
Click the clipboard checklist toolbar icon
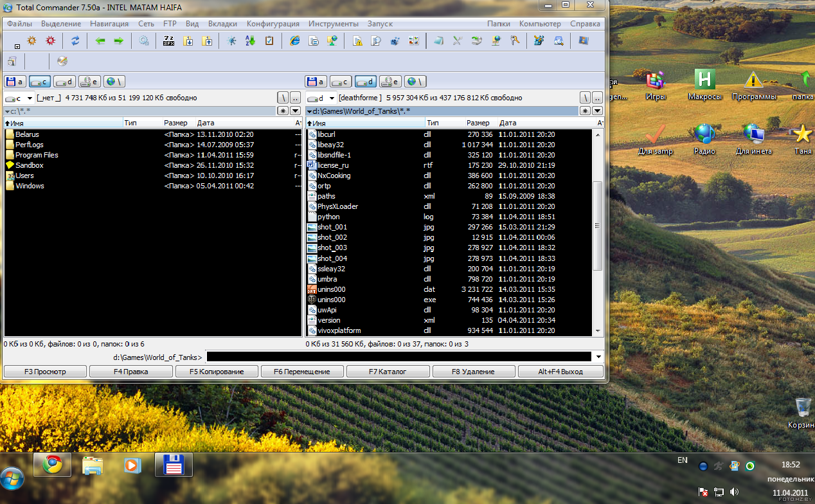coord(269,40)
